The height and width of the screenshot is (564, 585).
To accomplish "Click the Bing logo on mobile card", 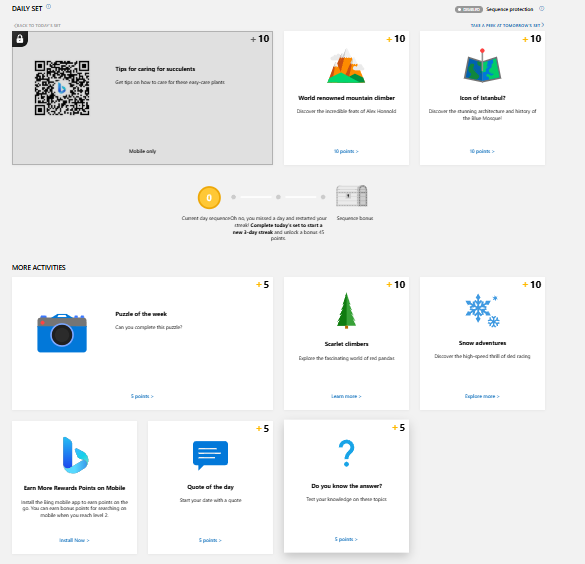I will [x=75, y=455].
